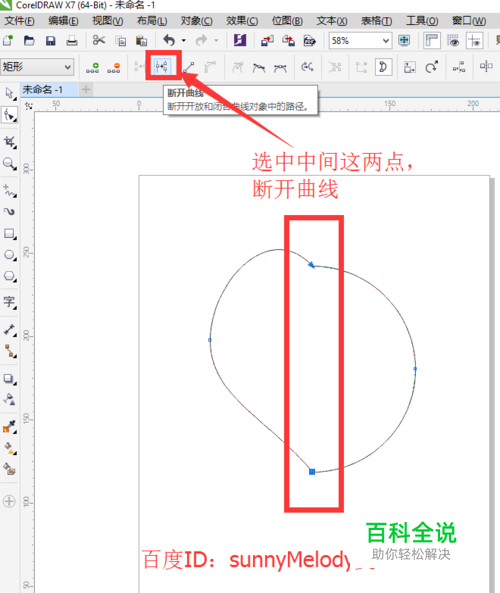Select the Freehand tool
Screen dimensions: 500x593
(x=9, y=191)
